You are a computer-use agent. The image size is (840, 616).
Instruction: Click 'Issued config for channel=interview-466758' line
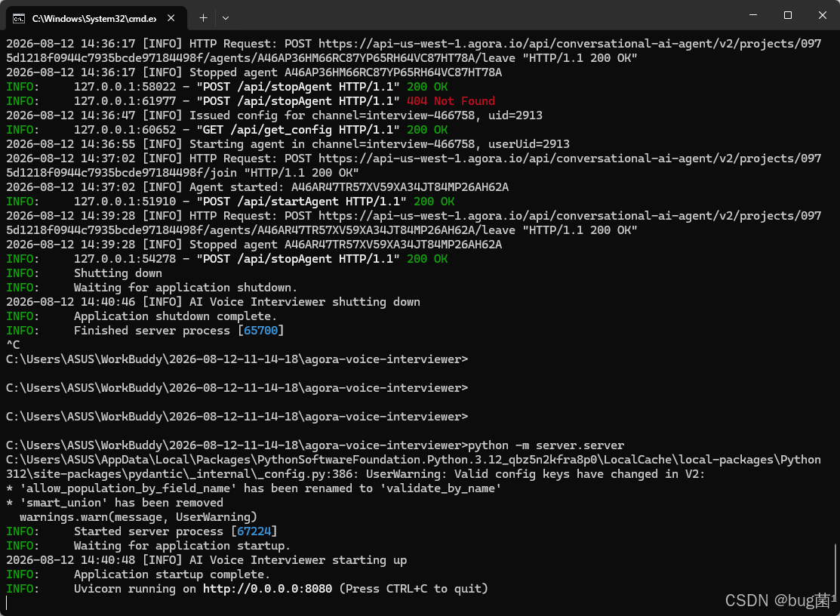(274, 115)
